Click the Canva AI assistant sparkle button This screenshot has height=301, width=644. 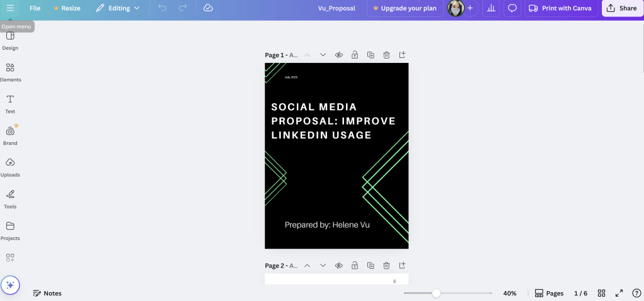tap(10, 285)
